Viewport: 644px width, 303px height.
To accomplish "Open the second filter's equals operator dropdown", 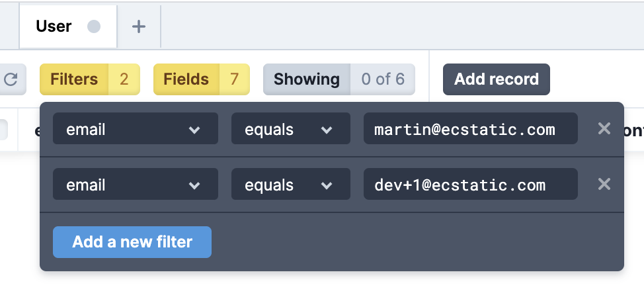I will pos(290,184).
